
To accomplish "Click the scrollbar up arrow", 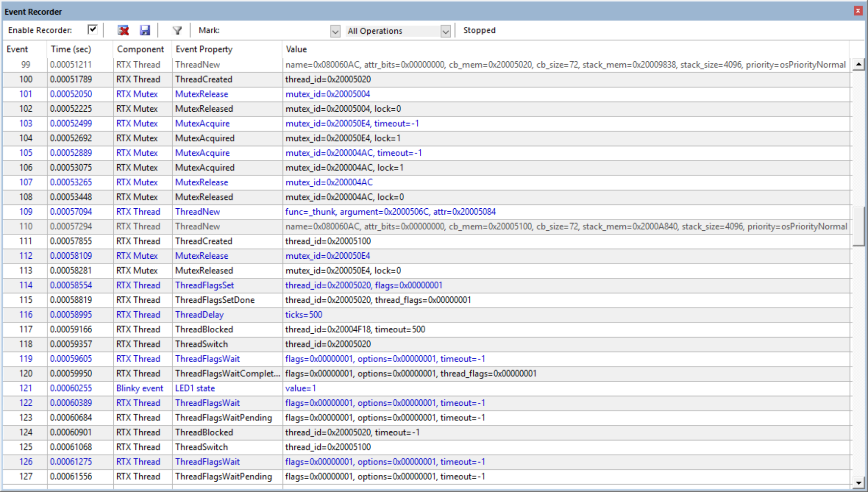I will (x=858, y=64).
